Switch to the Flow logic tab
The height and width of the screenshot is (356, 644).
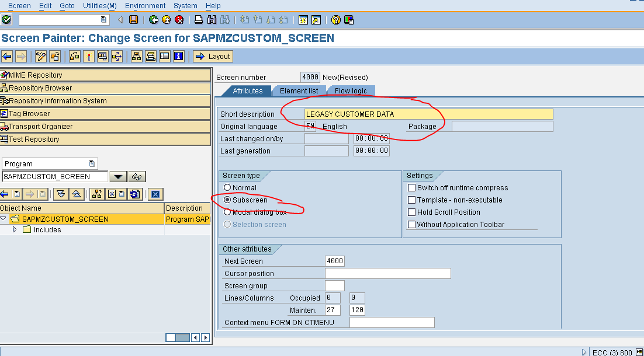tap(350, 90)
